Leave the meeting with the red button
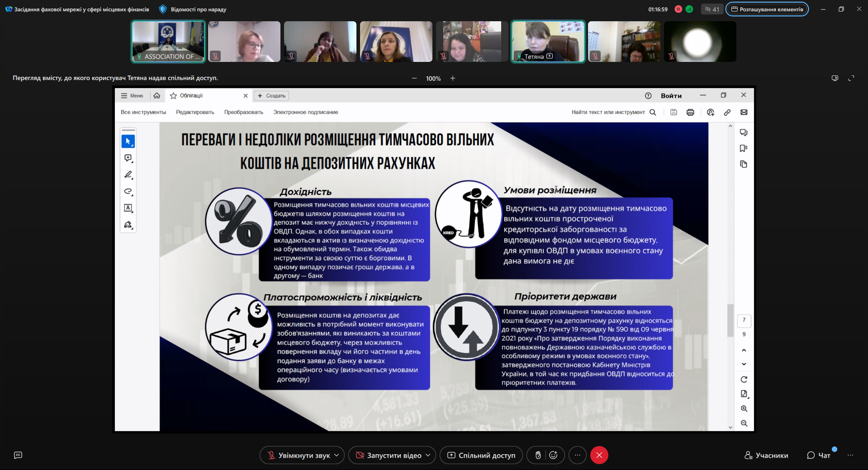 (x=599, y=455)
